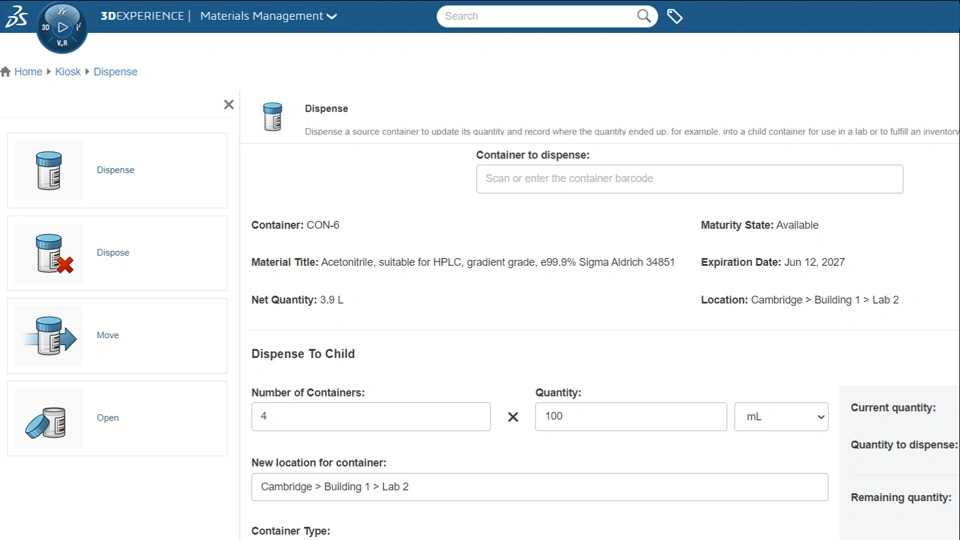The width and height of the screenshot is (960, 540).
Task: Click the Number of Containers field
Action: [370, 416]
